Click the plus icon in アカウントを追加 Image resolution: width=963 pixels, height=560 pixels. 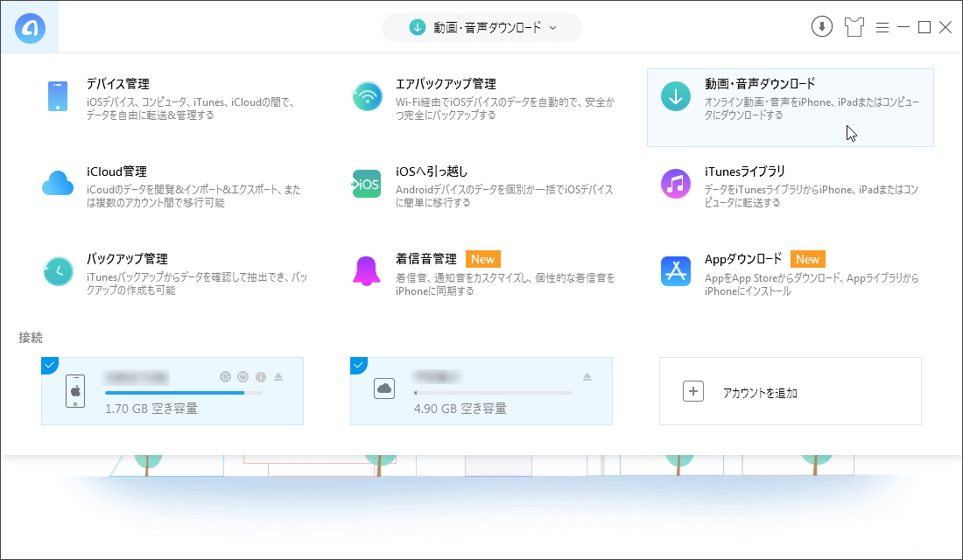tap(693, 391)
